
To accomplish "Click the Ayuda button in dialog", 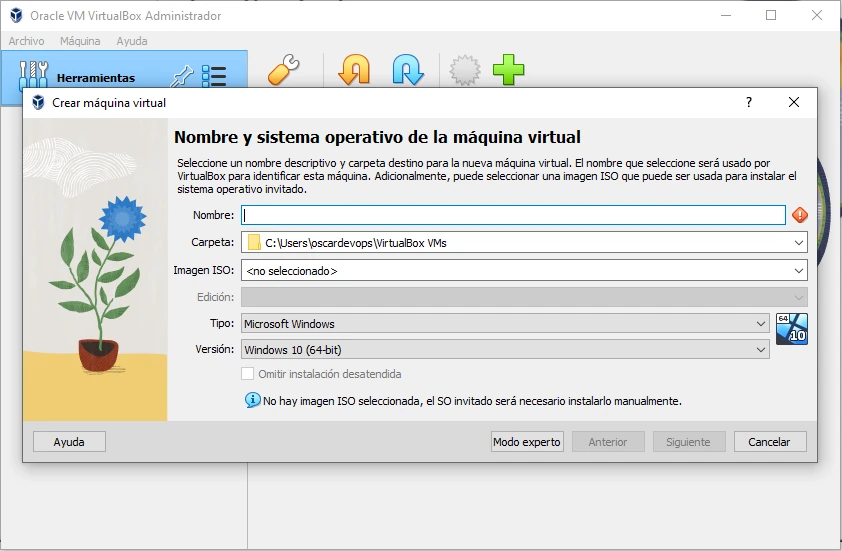I will [x=69, y=441].
